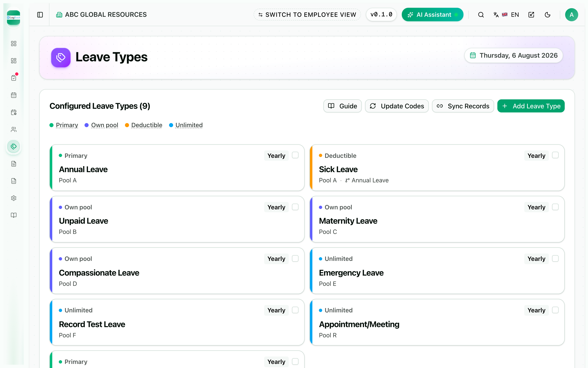Open the Appointment/Meeting card title

[359, 324]
